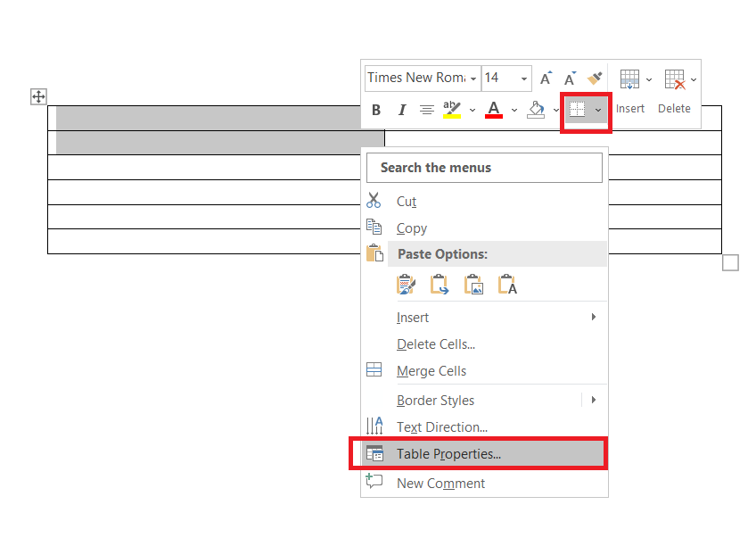Screen dimensions: 756x538
Task: Click the Merge Formatting paste icon
Action: [440, 285]
